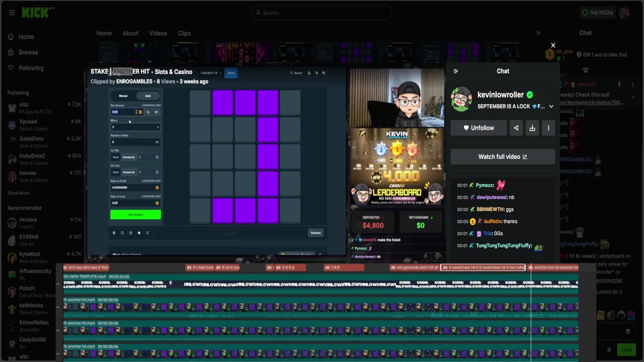Share the clip via share icon
The image size is (644, 362).
pyautogui.click(x=516, y=128)
